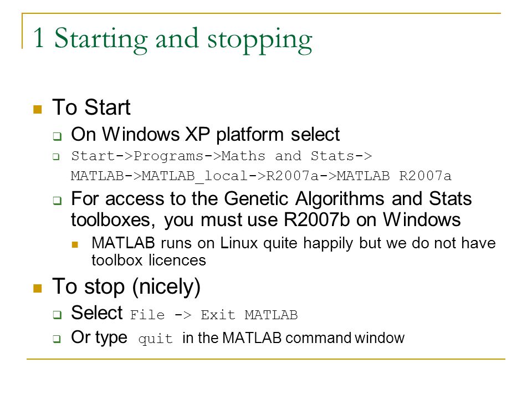Click the text R2007b on Windows

point(372,219)
